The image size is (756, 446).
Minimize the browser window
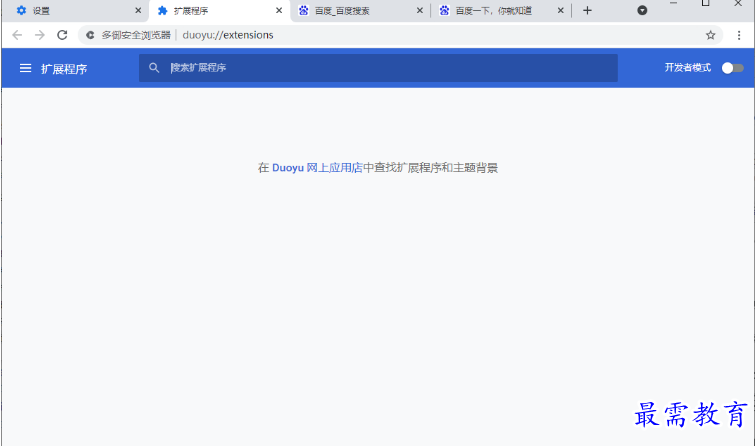(x=674, y=3)
